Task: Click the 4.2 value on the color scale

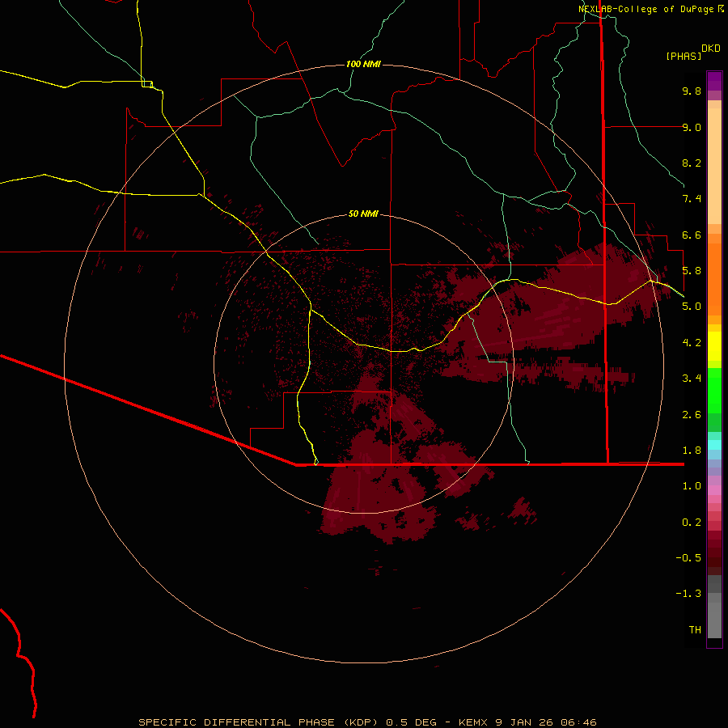Action: tap(692, 343)
